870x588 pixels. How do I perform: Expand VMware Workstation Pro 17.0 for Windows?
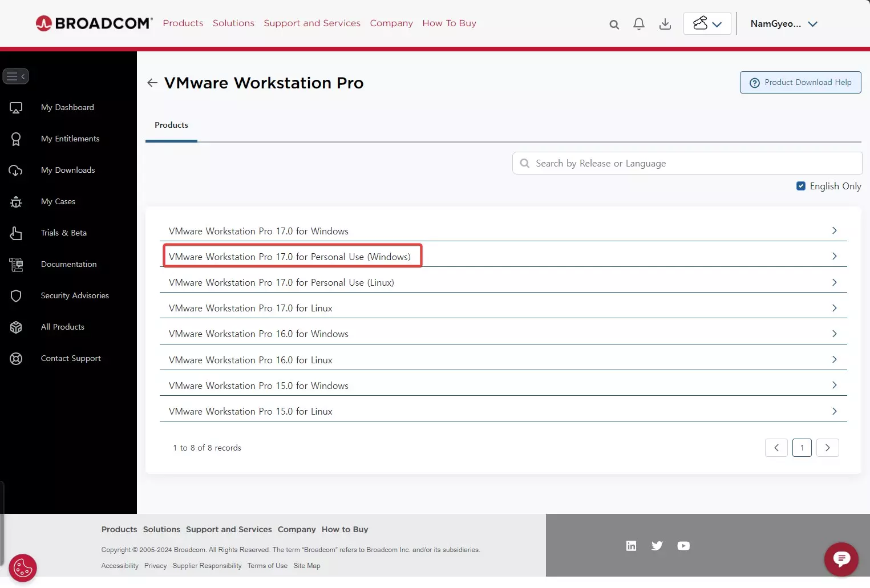(833, 230)
